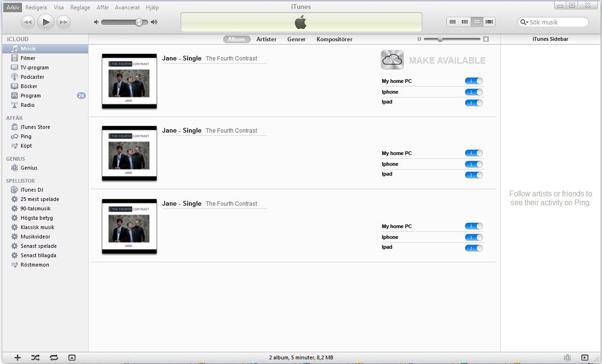Turn off Ipad availability for the second album
Viewport: 602px width, 364px height.
pos(474,175)
